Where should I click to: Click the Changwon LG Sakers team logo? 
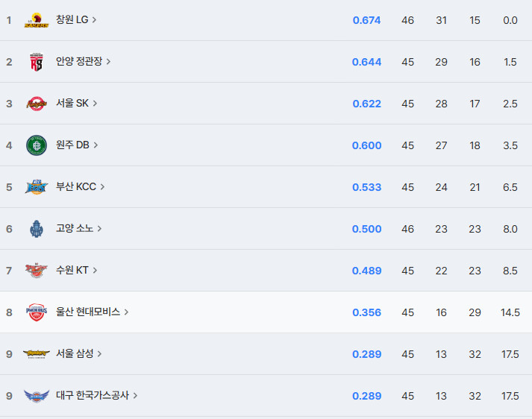coord(37,20)
